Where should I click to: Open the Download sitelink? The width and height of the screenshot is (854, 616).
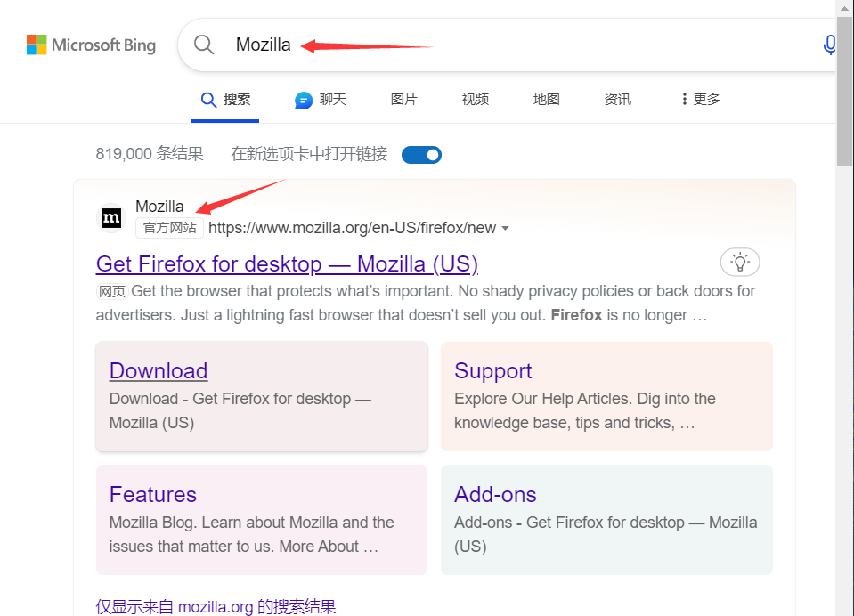[x=159, y=371]
